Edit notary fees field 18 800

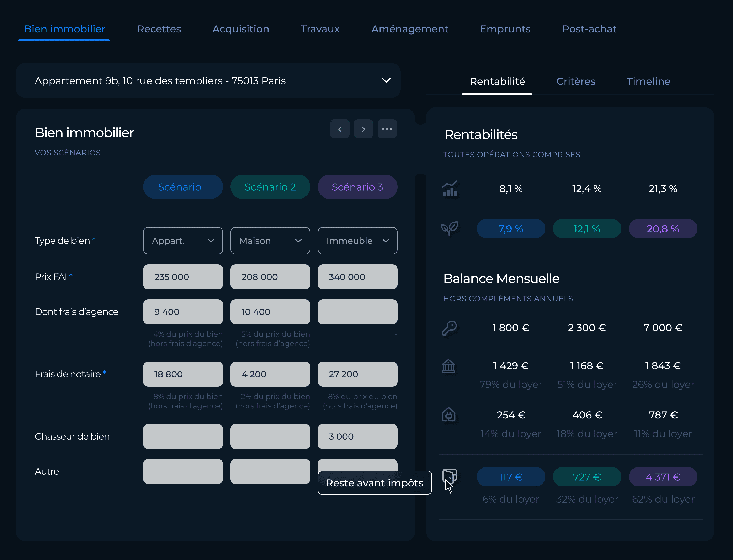click(183, 374)
